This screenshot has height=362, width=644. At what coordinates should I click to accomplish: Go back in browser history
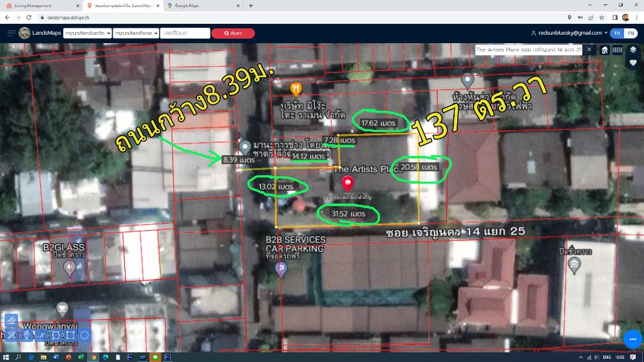tap(7, 17)
